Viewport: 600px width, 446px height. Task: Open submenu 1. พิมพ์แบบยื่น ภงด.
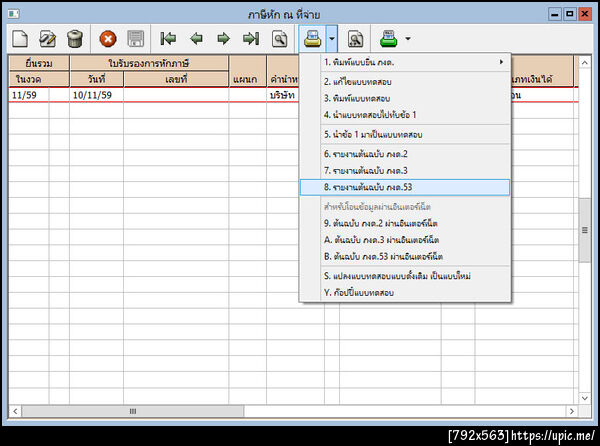(406, 62)
